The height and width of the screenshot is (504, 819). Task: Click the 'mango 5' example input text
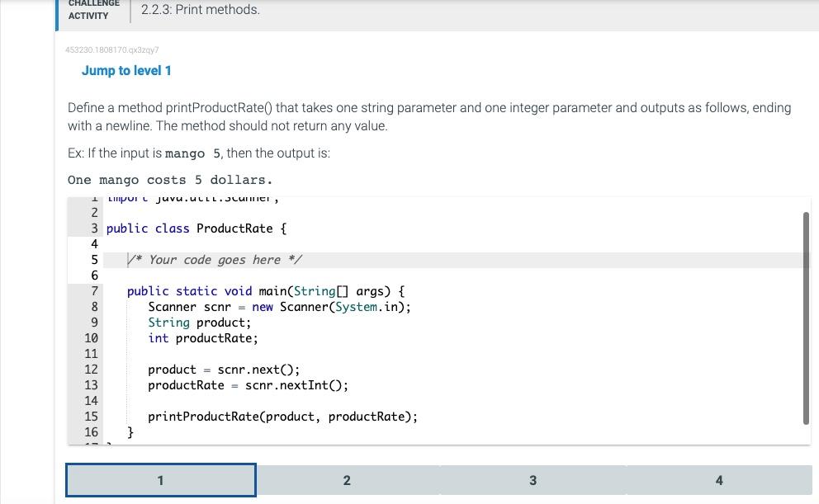[192, 153]
